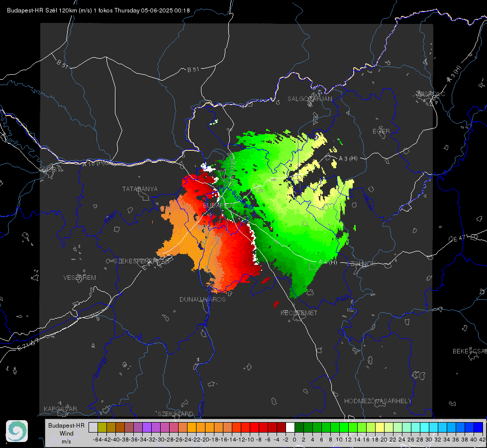Image resolution: width=487 pixels, height=448 pixels.
Task: Click the 0 value on the legend scale
Action: 294,440
